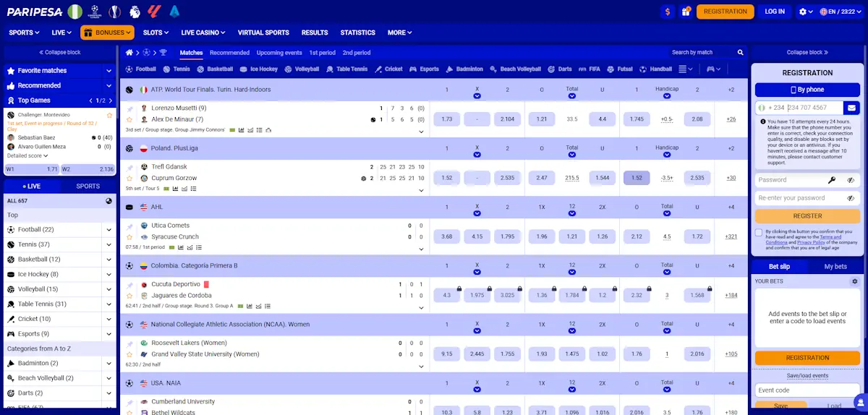Open the chat support icon
Image resolution: width=868 pixels, height=415 pixels.
[859, 402]
